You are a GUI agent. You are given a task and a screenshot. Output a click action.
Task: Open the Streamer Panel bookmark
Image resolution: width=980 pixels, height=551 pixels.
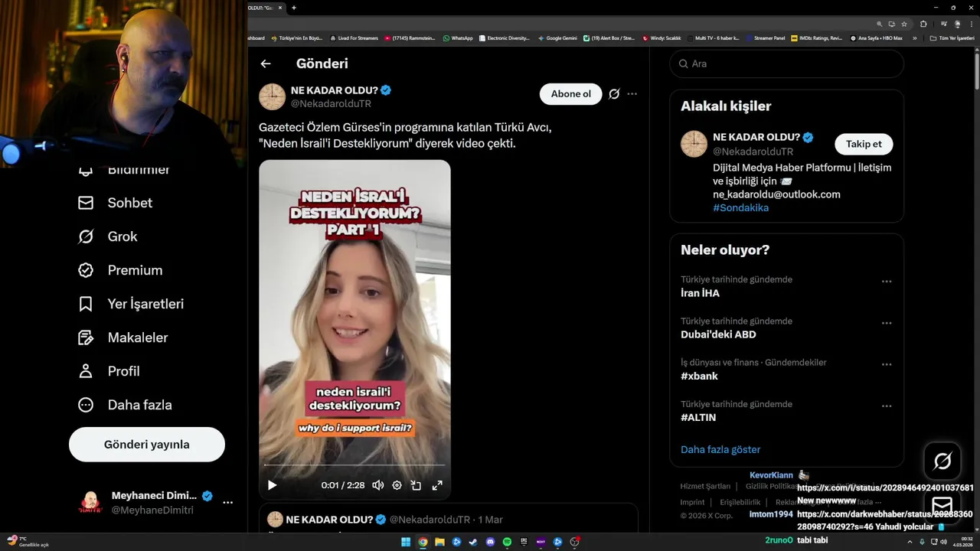coord(765,37)
